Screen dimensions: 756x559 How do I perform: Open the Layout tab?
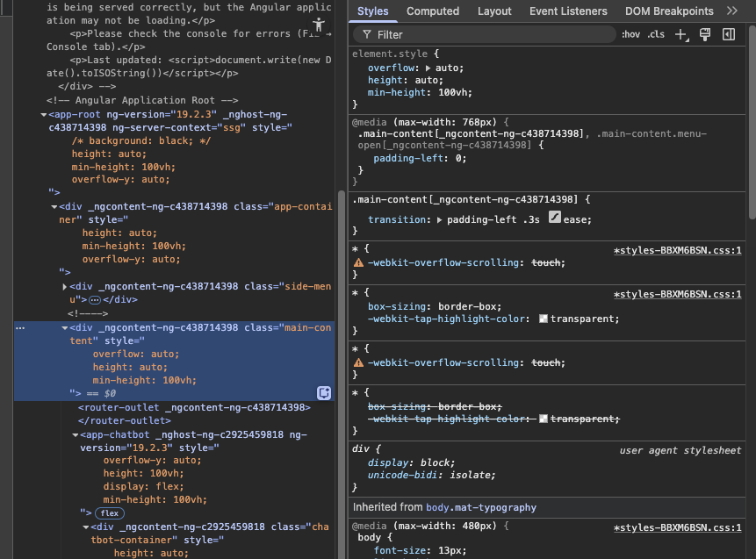pyautogui.click(x=494, y=11)
